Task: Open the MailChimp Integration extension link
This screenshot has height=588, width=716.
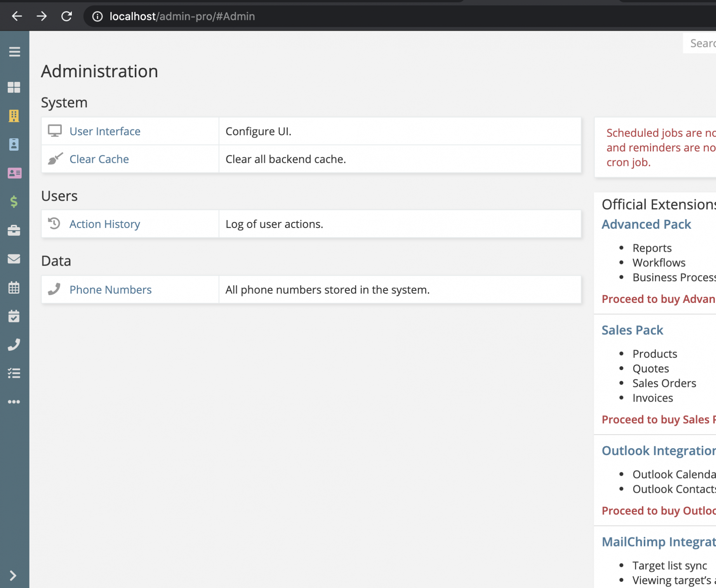Action: [x=659, y=542]
